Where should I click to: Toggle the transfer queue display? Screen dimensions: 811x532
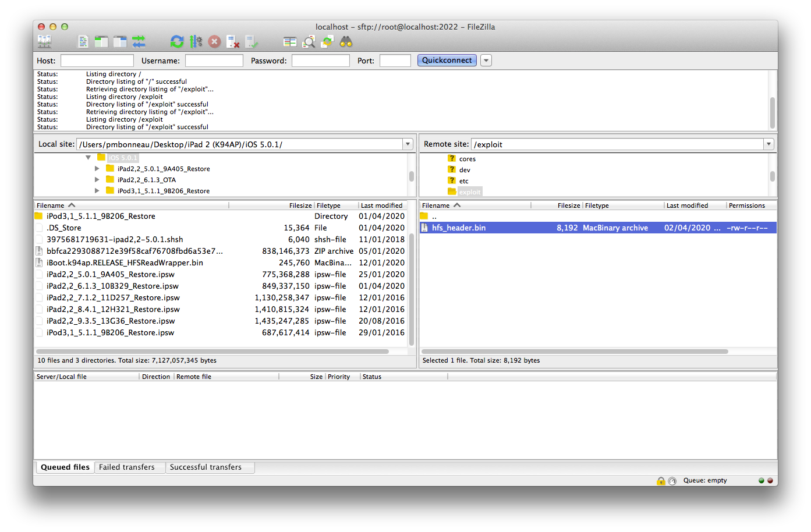[139, 41]
